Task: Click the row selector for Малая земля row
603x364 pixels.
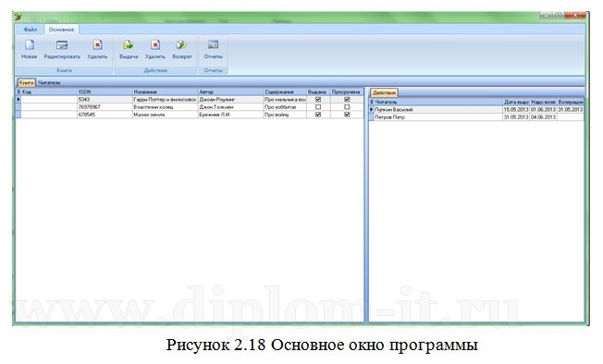Action: pos(18,115)
